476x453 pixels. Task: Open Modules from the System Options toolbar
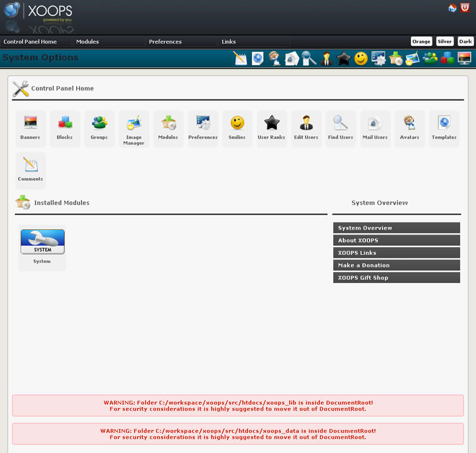point(396,58)
